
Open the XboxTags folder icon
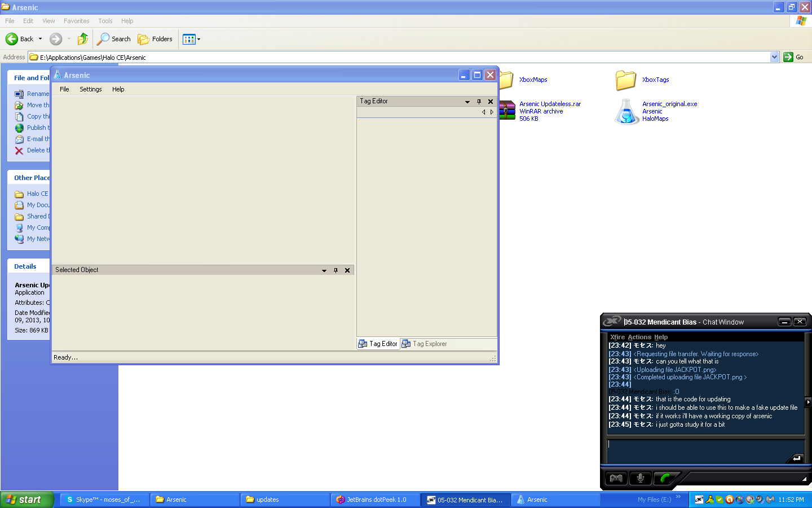[x=626, y=80]
